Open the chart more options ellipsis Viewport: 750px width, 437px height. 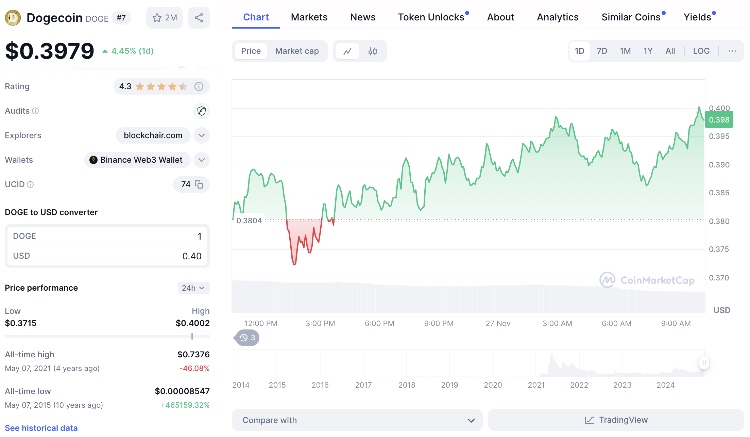point(732,51)
